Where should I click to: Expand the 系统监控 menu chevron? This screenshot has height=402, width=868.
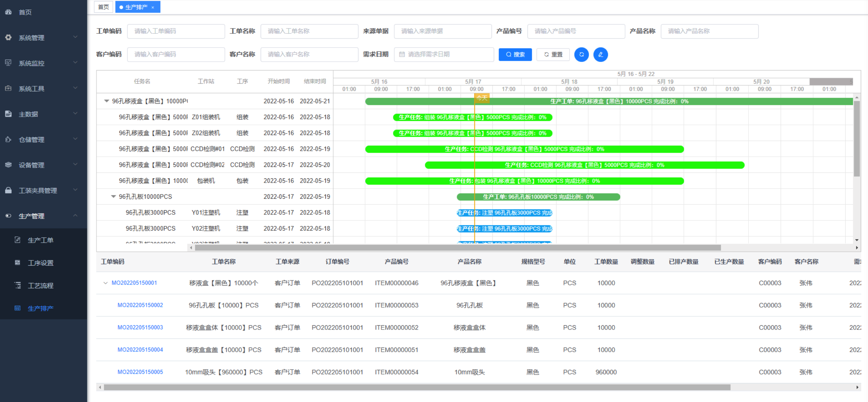pyautogui.click(x=76, y=62)
